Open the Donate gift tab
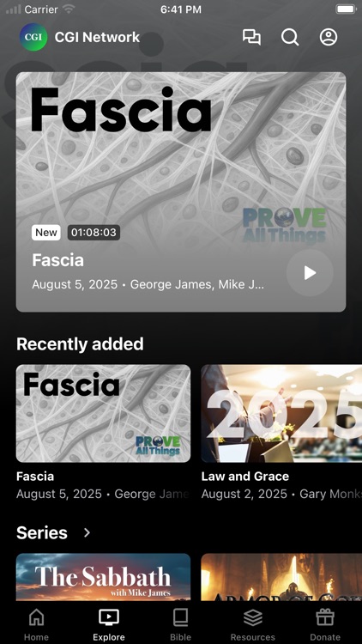This screenshot has width=362, height=644. coord(325,624)
